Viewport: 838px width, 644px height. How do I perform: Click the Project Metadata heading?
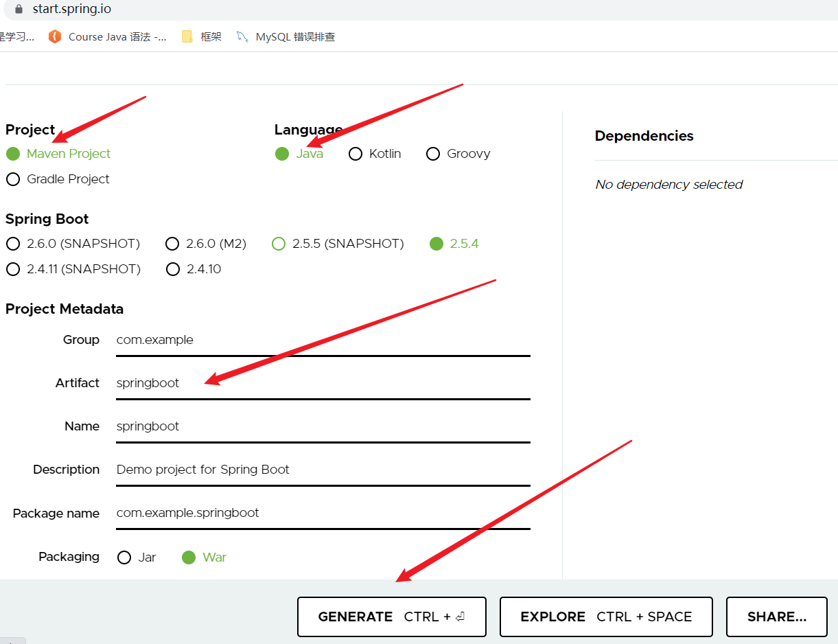tap(65, 309)
